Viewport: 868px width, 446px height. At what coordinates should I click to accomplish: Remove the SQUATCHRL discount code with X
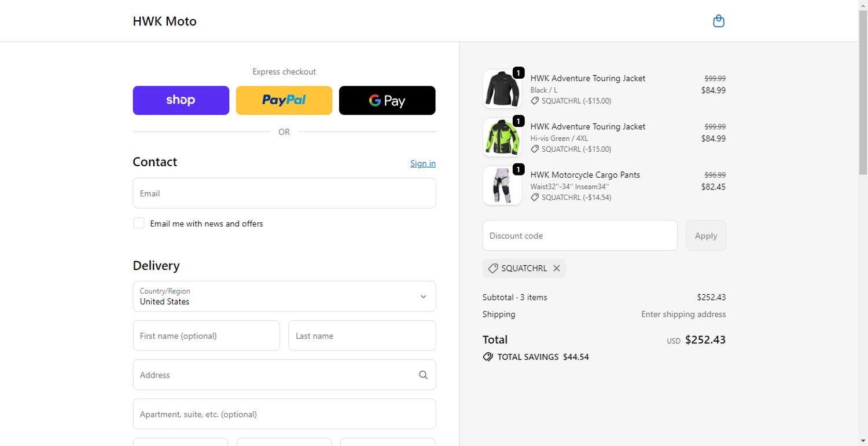(557, 268)
